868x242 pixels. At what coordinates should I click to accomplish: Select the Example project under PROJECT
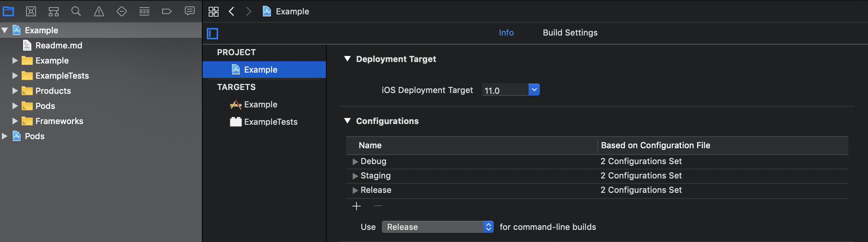click(264, 70)
